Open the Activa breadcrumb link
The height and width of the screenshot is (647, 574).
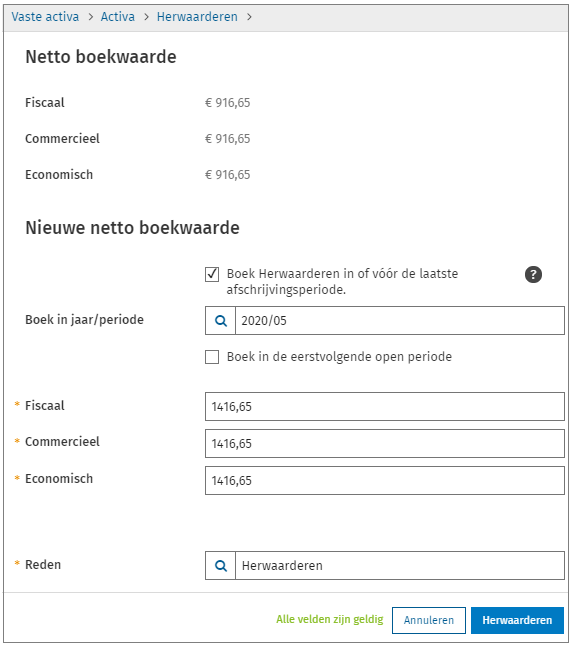[x=118, y=17]
